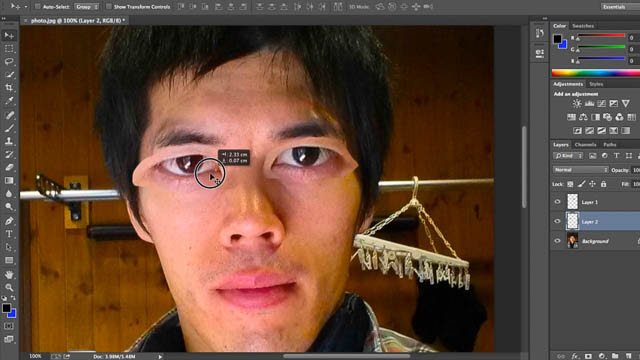Select the Crop tool

coord(9,88)
